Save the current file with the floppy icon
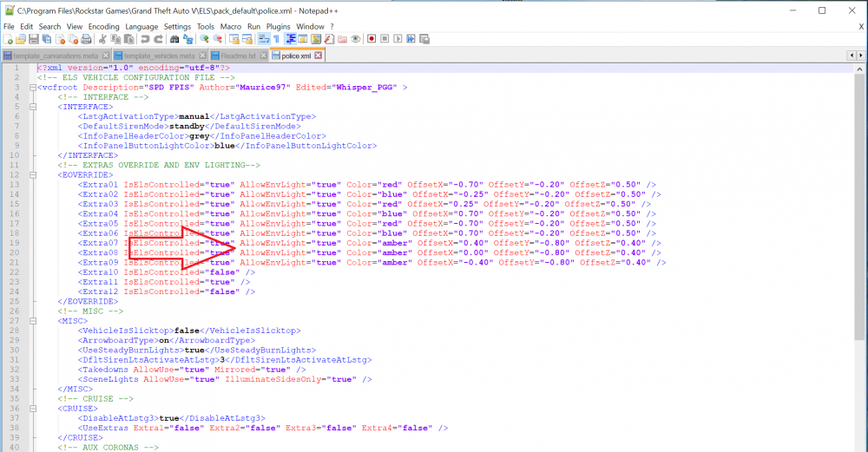 point(34,39)
